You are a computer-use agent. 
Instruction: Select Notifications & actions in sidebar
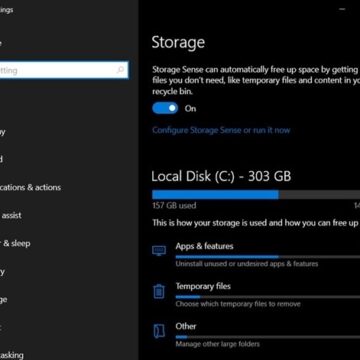(30, 187)
